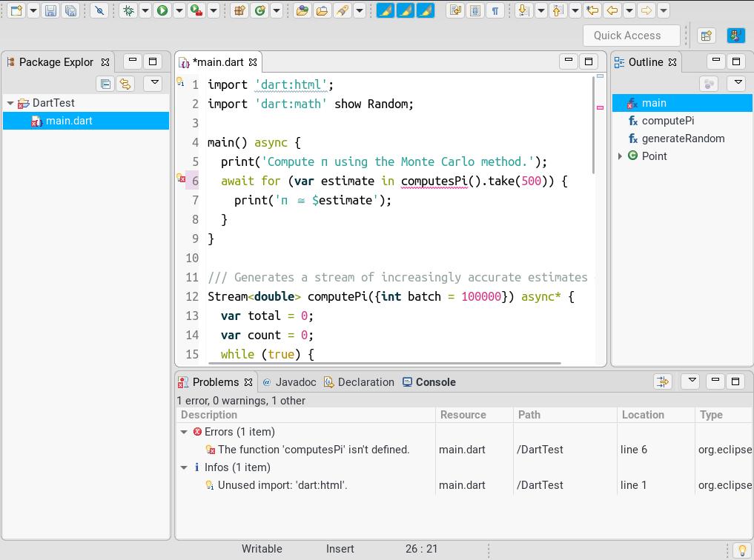
Task: Toggle the first highlighted marker toolbar button
Action: [x=386, y=10]
